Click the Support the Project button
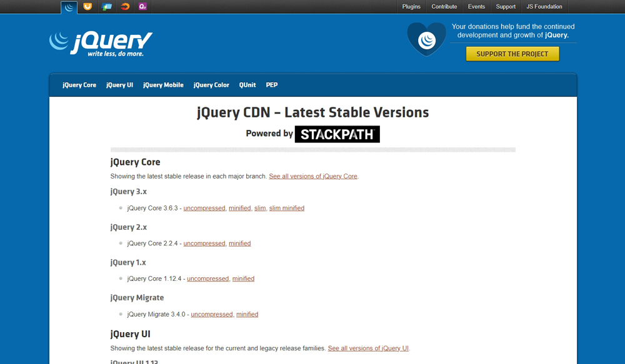 [x=512, y=54]
